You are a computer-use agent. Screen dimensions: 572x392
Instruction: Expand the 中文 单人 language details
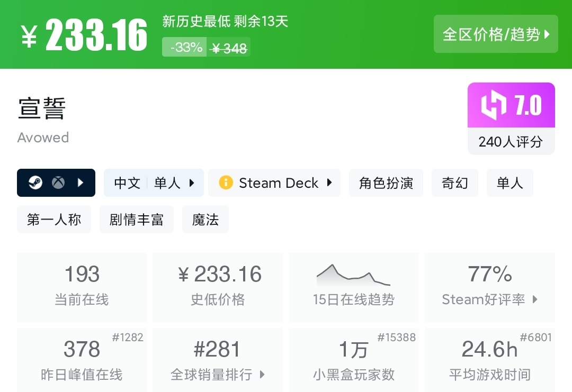(x=154, y=183)
